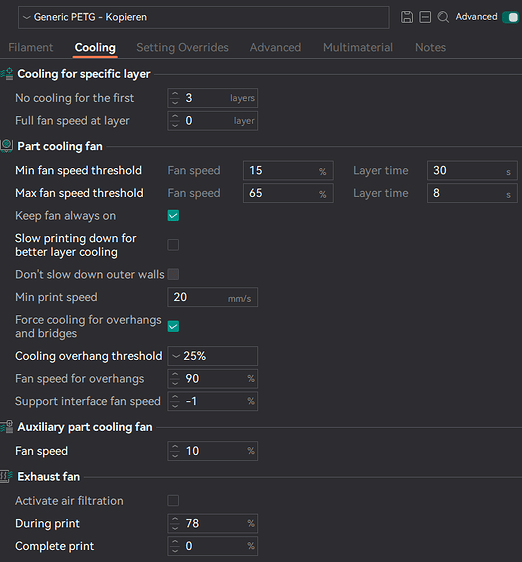Increase During print exhaust fan value

click(x=175, y=519)
